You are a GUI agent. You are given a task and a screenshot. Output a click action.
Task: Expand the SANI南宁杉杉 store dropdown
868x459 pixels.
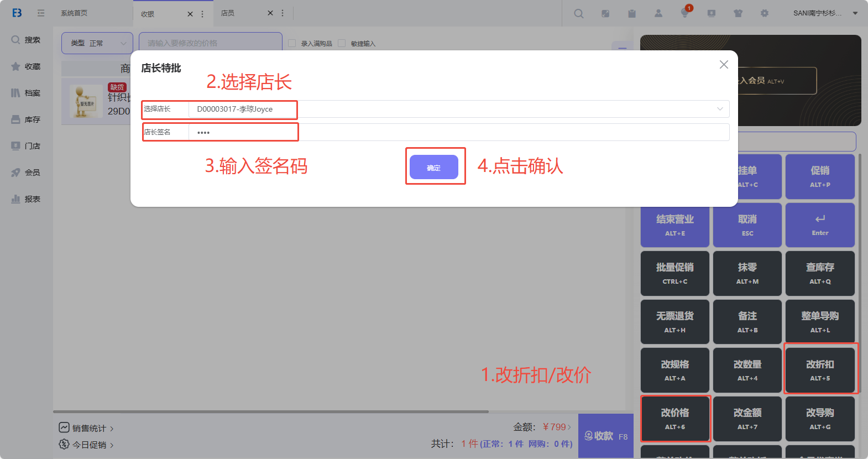tap(855, 13)
